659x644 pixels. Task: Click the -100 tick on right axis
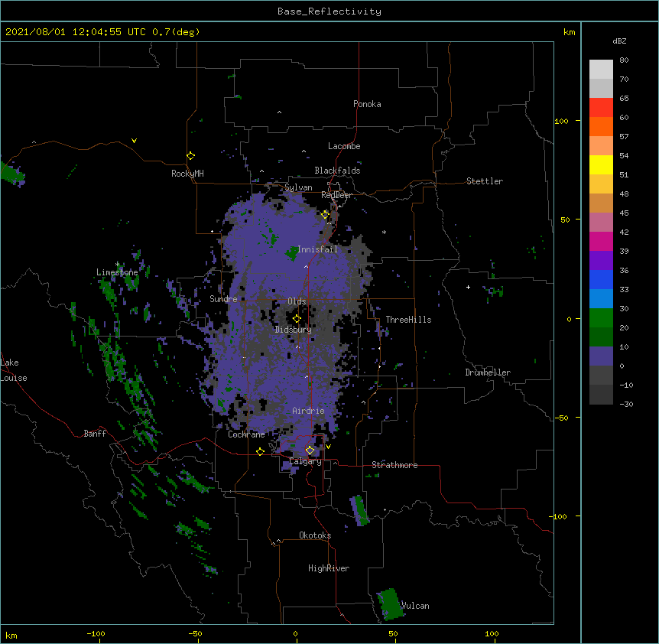point(559,516)
